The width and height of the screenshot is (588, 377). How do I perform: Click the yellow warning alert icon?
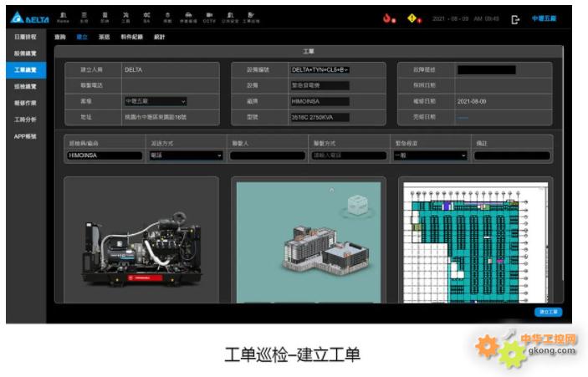(x=412, y=18)
